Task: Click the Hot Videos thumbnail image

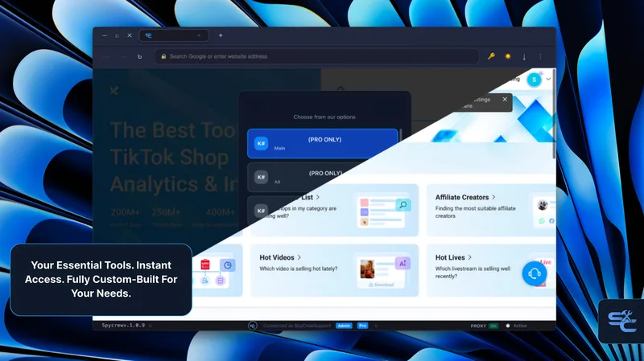Action: 367,269
